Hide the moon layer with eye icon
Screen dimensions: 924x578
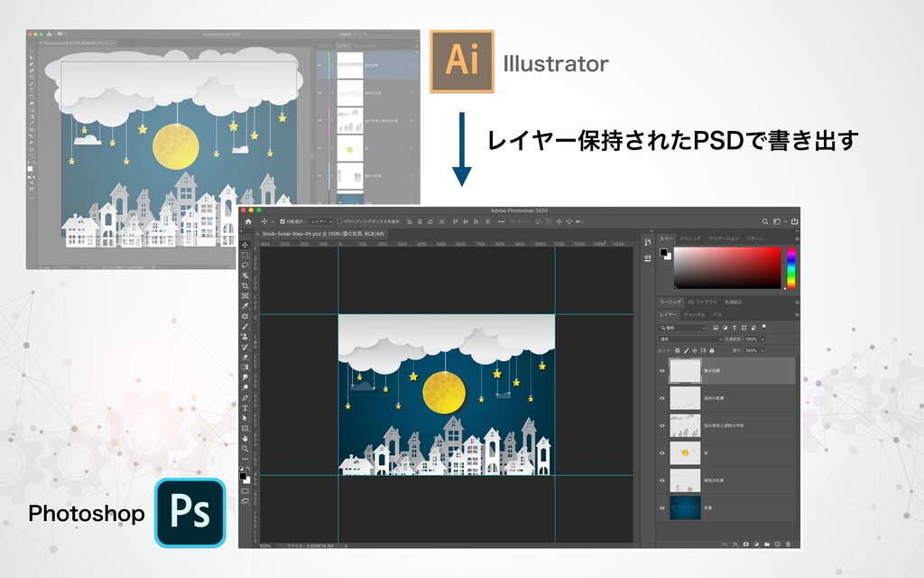coord(661,453)
